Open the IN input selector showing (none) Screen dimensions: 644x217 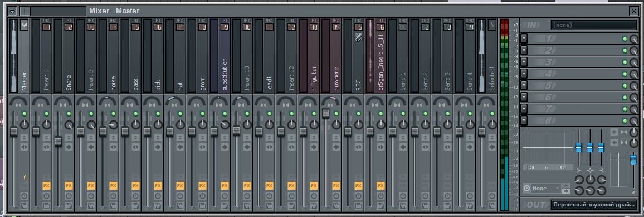pos(593,25)
